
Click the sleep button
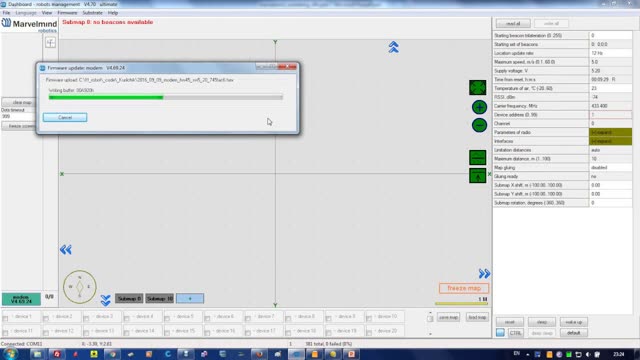[542, 322]
